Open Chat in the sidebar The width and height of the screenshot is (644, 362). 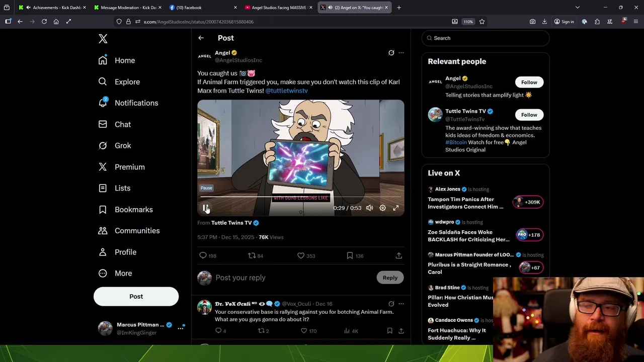115,124
